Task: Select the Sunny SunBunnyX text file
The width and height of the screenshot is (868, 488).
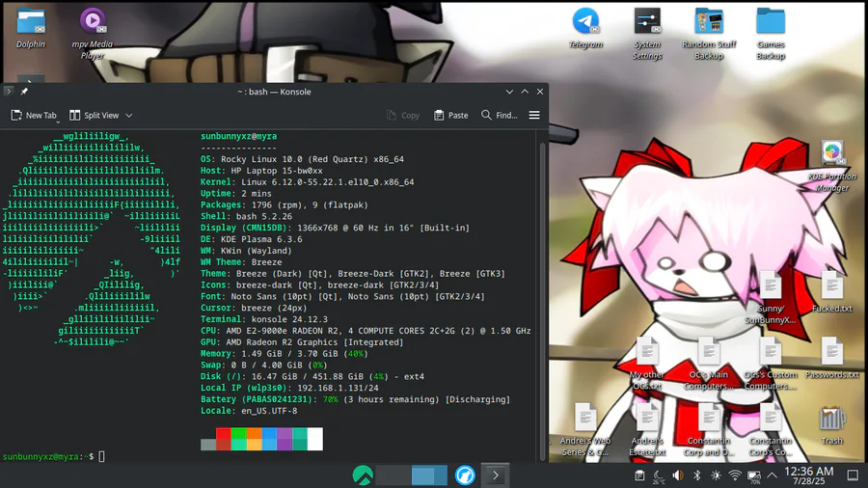Action: tap(770, 298)
